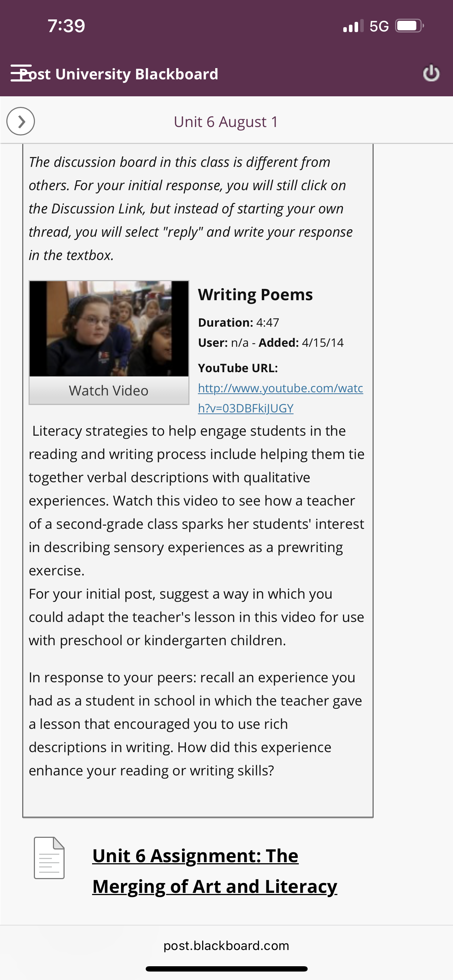Click the Writing Poems heading
The image size is (453, 980).
click(255, 295)
